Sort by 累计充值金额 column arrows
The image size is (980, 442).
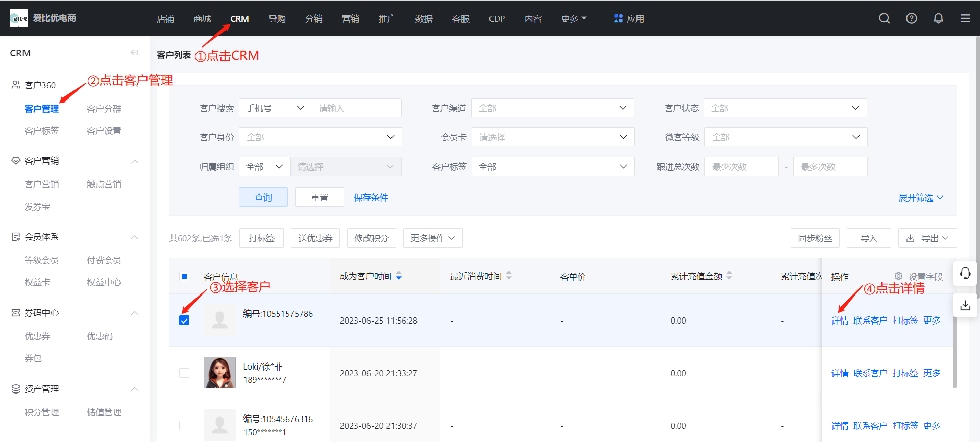coord(729,276)
